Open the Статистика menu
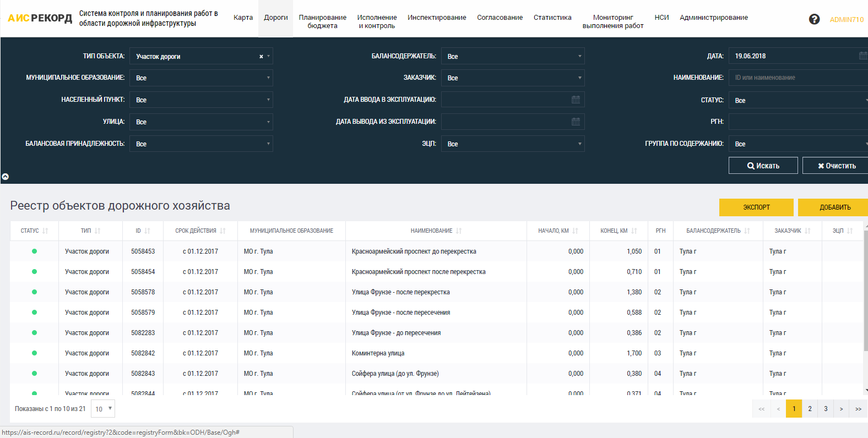868x438 pixels. 552,18
